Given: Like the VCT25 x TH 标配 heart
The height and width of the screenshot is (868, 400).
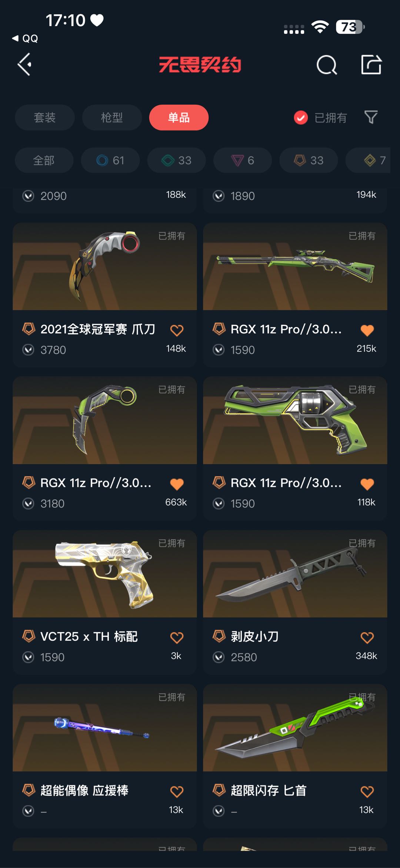Looking at the screenshot, I should (x=177, y=638).
